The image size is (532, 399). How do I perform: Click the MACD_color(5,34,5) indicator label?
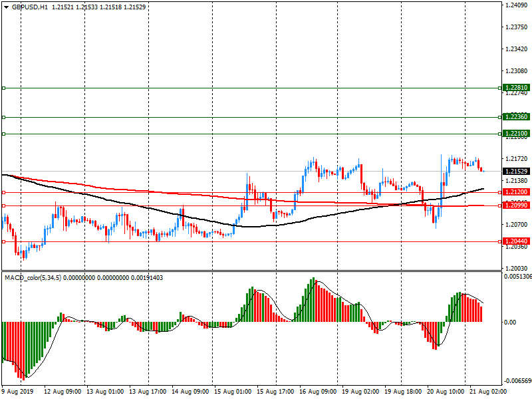(x=33, y=278)
